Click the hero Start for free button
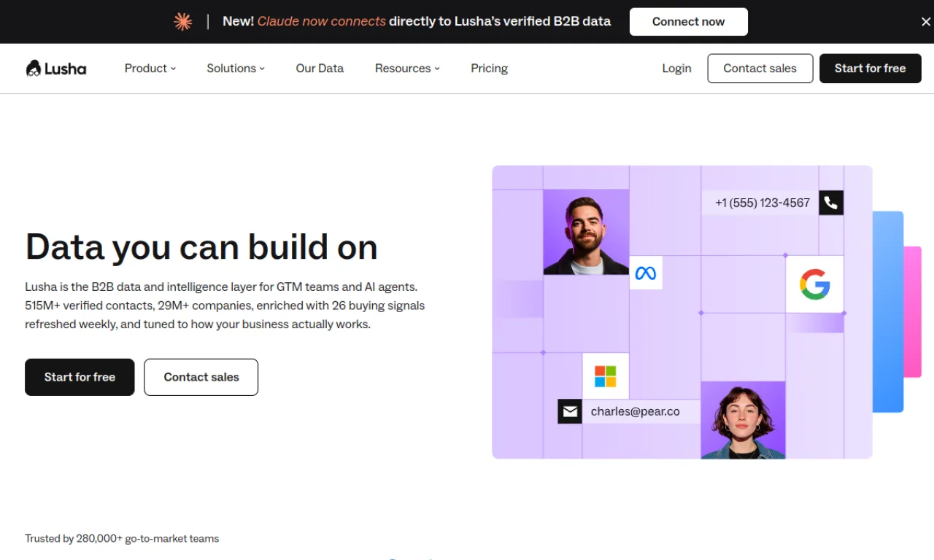 click(x=80, y=377)
